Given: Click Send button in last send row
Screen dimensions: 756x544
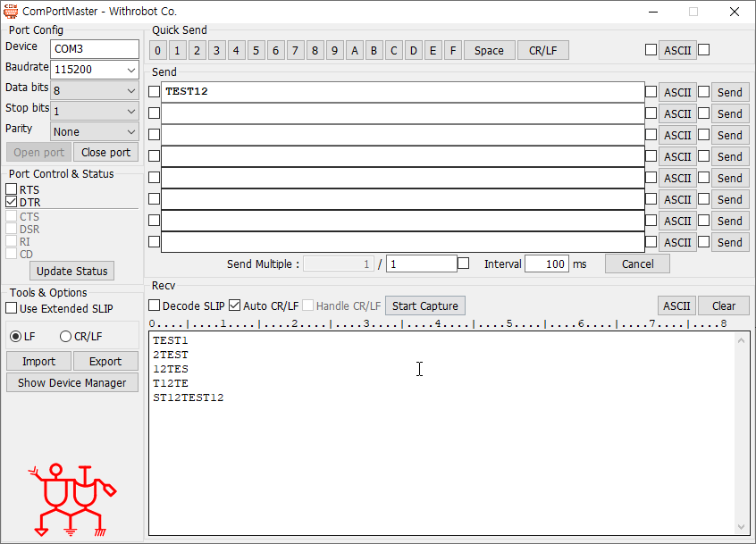Looking at the screenshot, I should 730,242.
